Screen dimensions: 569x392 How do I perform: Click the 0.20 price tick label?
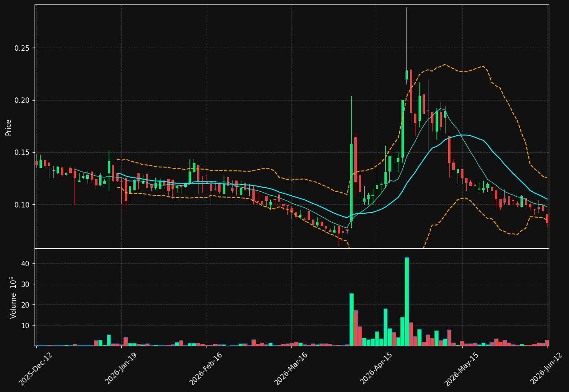coord(22,100)
